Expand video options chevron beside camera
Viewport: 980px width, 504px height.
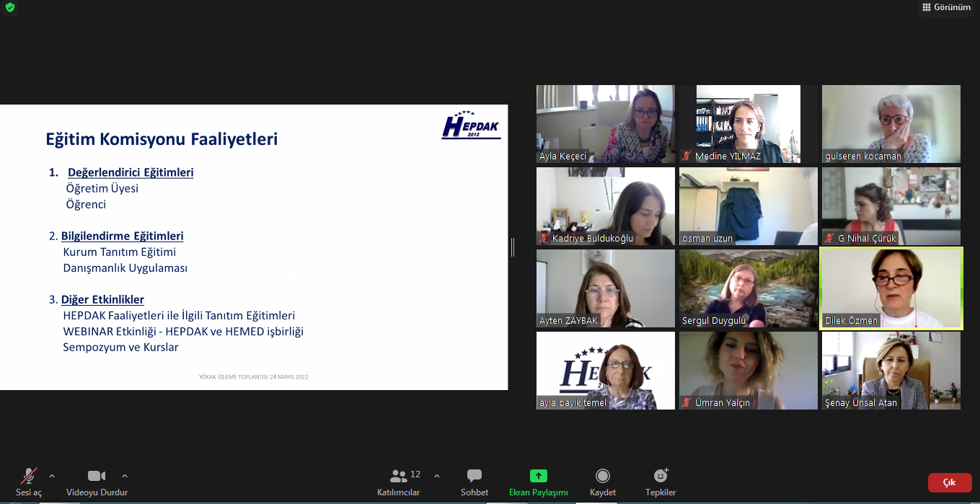(125, 476)
